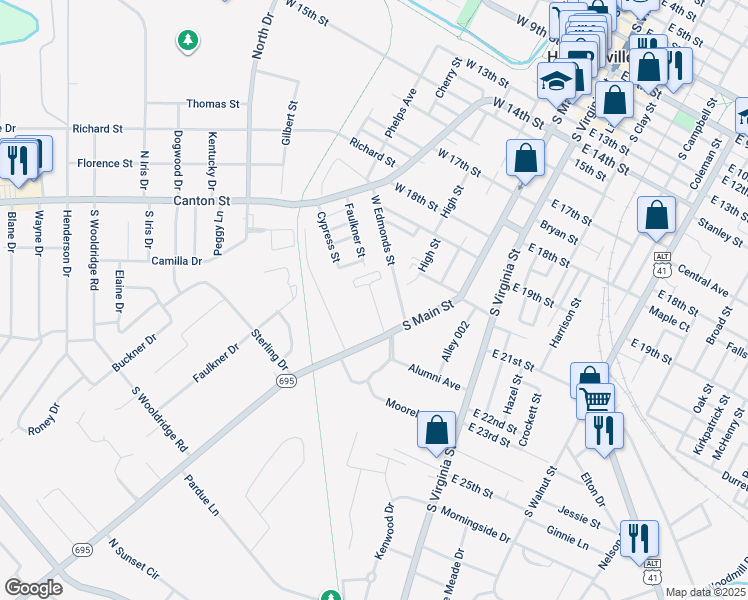Click the shopping bag marker on W 17th St
748x600 pixels.
[x=525, y=160]
